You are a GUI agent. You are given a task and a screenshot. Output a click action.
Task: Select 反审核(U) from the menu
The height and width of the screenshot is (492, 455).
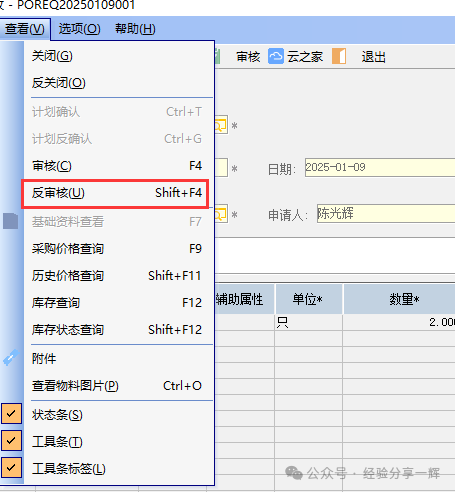pyautogui.click(x=115, y=193)
